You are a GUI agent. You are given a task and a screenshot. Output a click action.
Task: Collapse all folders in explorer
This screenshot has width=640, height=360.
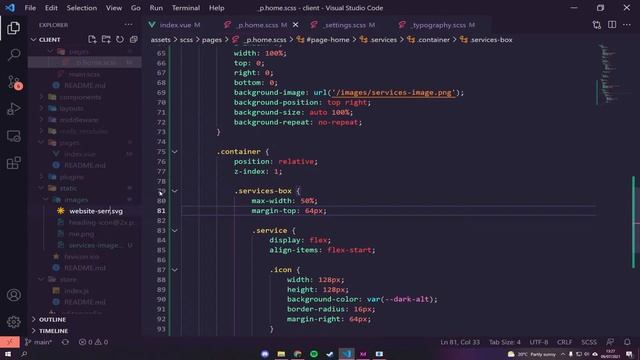pyautogui.click(x=133, y=40)
